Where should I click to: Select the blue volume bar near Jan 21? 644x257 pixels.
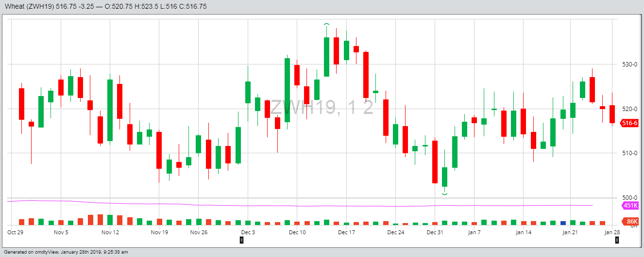pyautogui.click(x=563, y=223)
